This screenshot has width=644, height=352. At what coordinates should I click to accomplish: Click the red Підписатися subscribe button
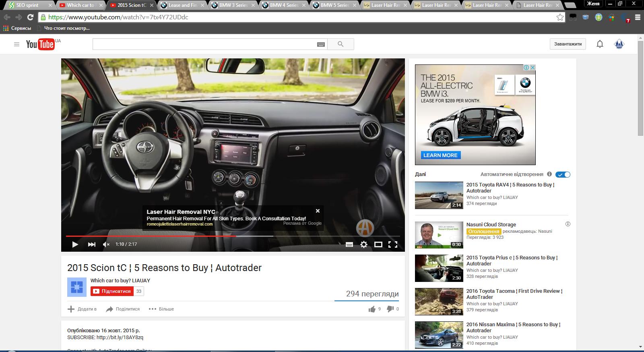[112, 291]
